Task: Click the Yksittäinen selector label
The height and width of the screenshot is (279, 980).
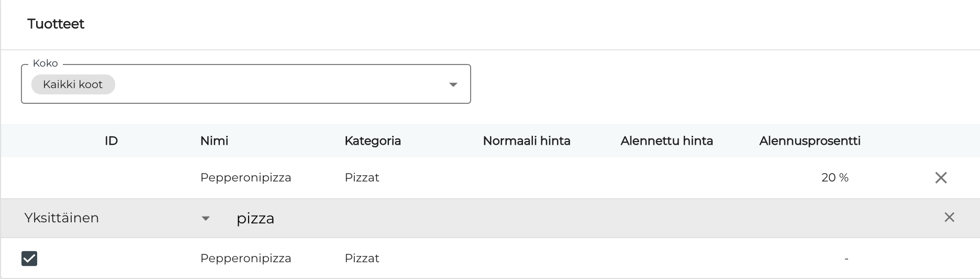Action: [62, 218]
